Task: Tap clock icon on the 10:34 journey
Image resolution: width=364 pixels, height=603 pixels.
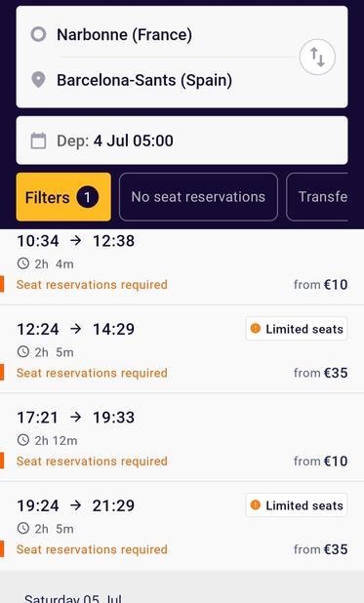Action: click(x=23, y=263)
